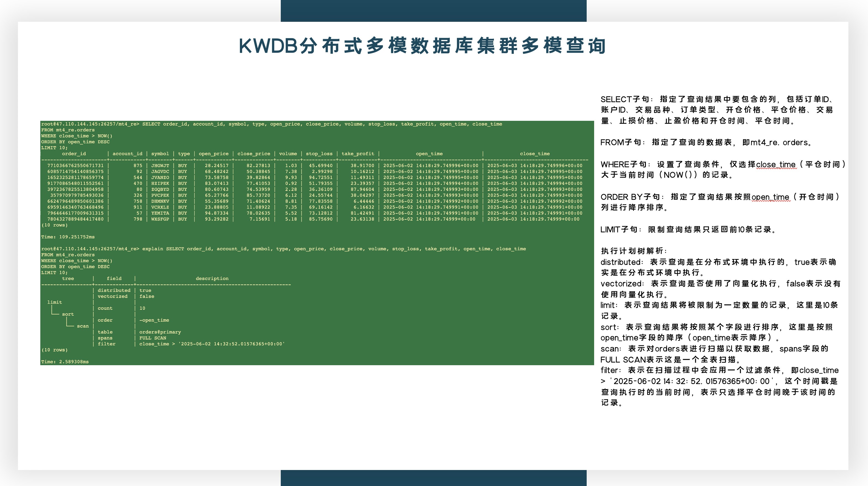Select account_id value 911

point(138,207)
